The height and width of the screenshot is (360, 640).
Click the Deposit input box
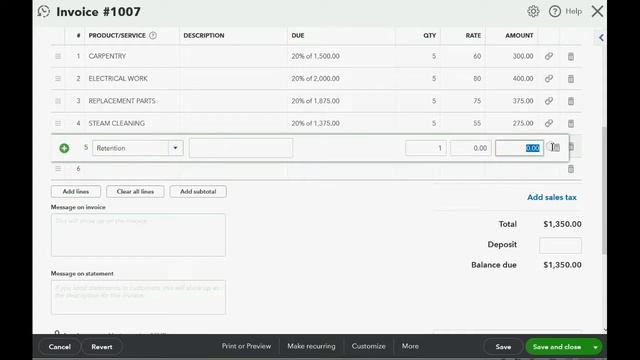tap(560, 246)
